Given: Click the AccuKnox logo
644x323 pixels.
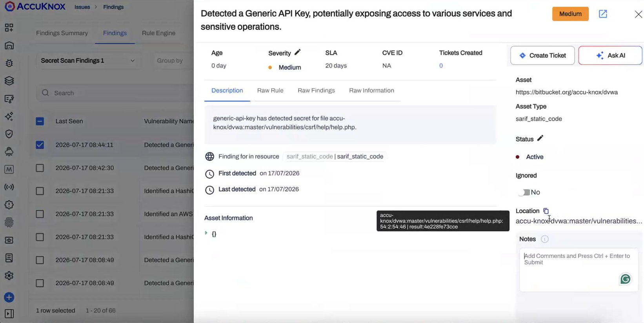Looking at the screenshot, I should point(35,6).
